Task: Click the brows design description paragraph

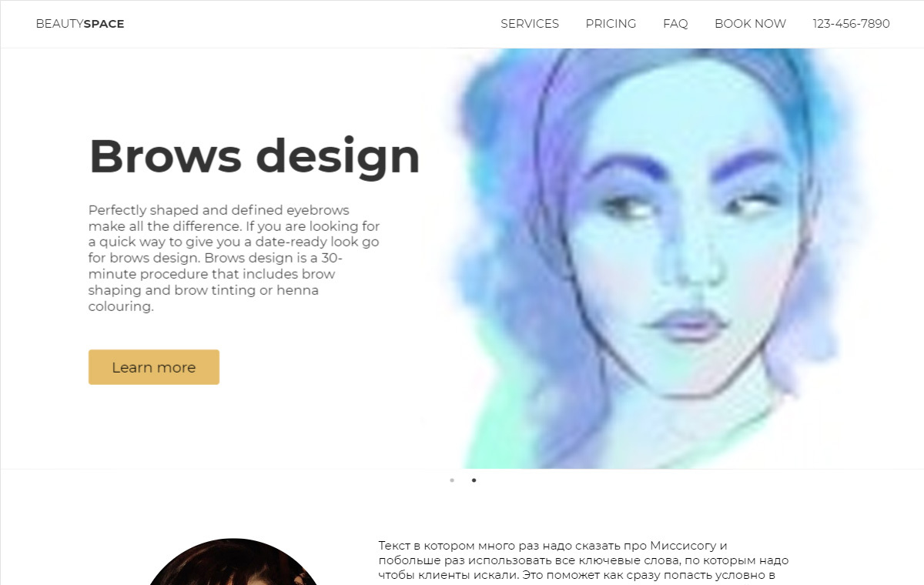Action: click(234, 258)
